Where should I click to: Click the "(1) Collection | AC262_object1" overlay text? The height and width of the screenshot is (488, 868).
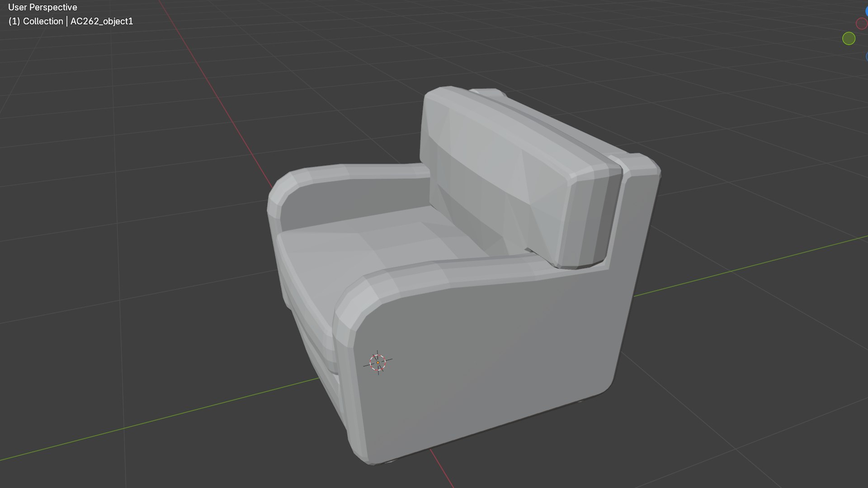(x=71, y=21)
